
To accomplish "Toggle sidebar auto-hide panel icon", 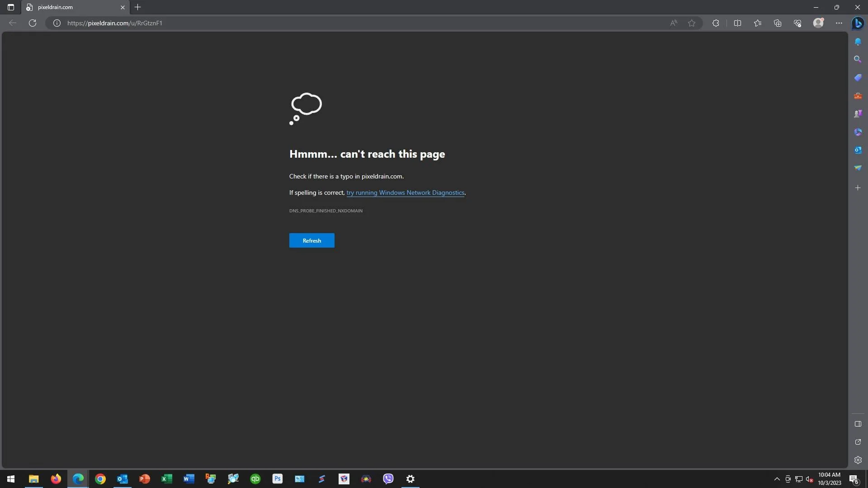I will [x=858, y=424].
